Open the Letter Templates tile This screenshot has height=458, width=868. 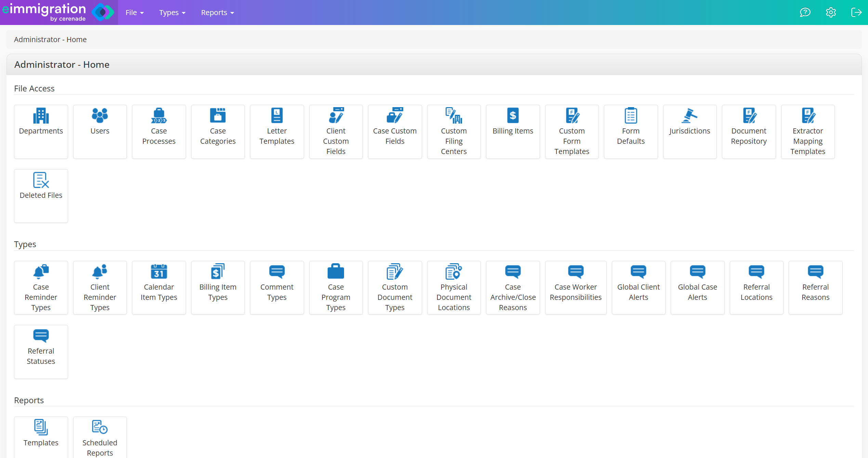tap(277, 131)
